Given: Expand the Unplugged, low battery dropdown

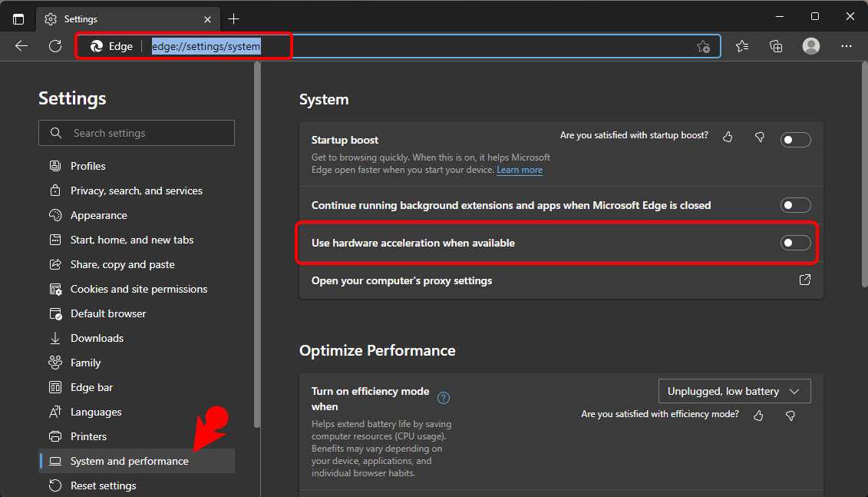Looking at the screenshot, I should click(x=734, y=391).
